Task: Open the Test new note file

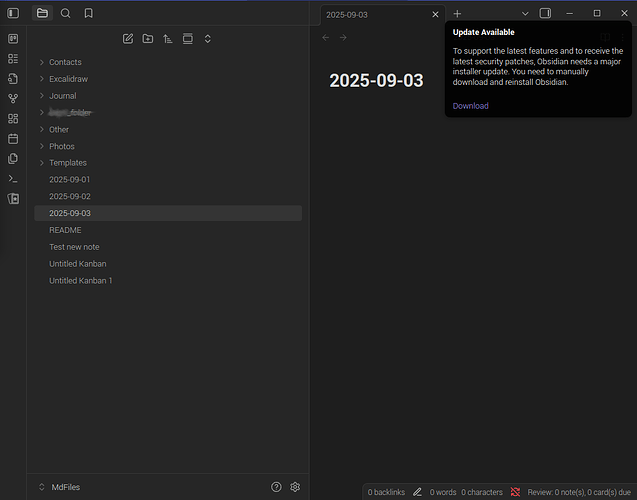Action: click(x=168, y=247)
